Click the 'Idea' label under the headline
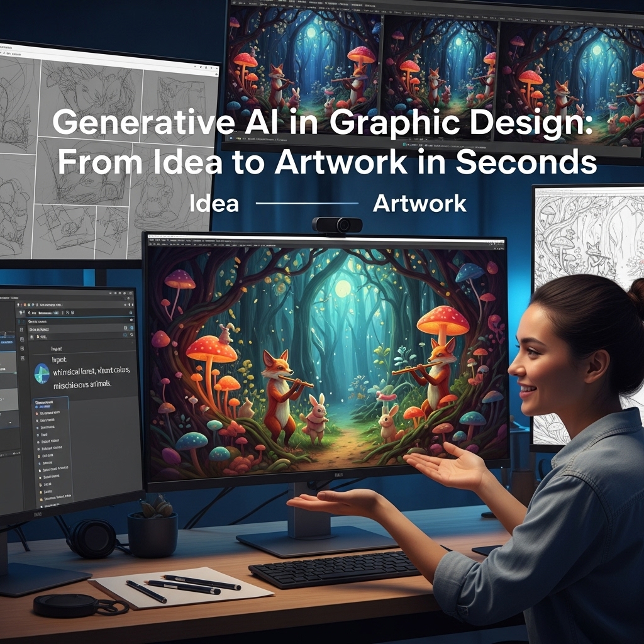This screenshot has width=644, height=644. [x=214, y=203]
